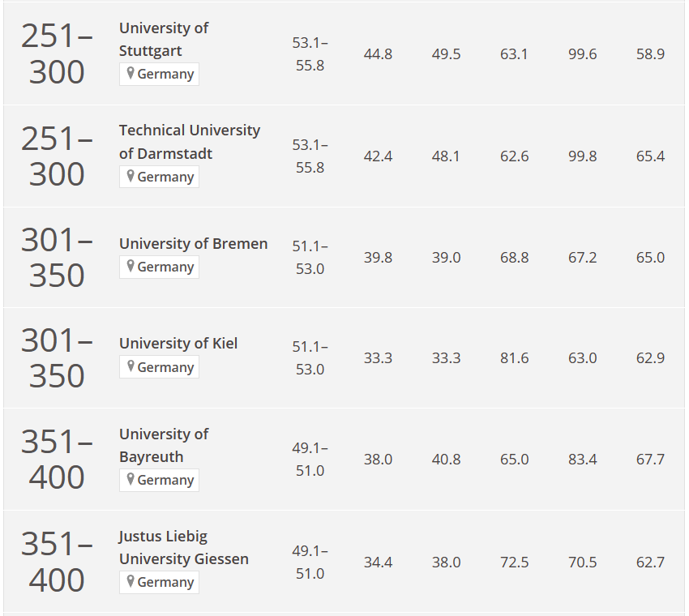Select the Germany tag under University of Bayreuth
Screen dimensions: 689x616
(159, 480)
